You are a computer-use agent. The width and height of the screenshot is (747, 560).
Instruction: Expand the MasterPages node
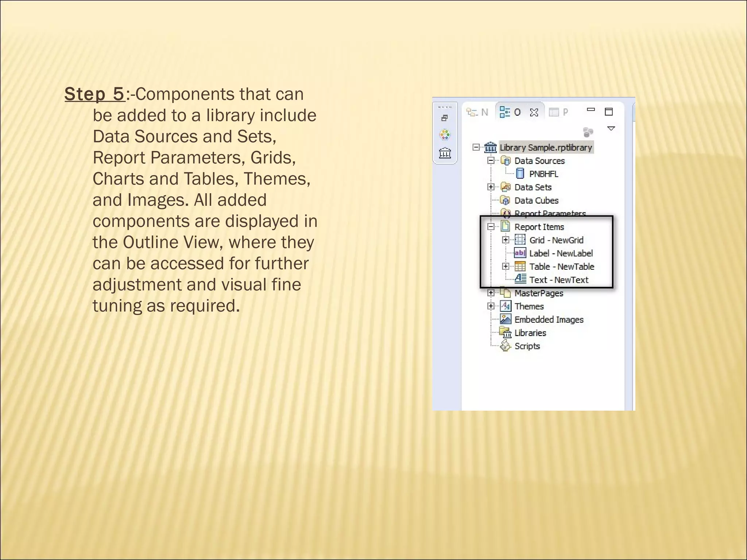491,293
